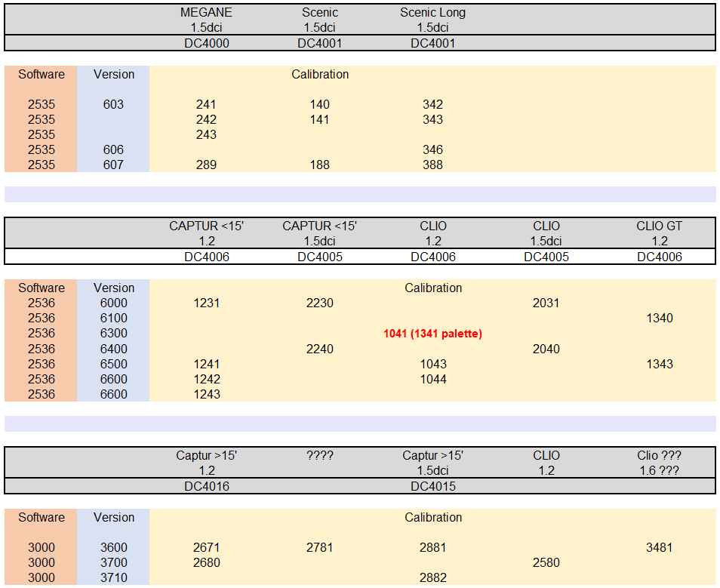
Task: Select calibration value 141
Action: 319,119
